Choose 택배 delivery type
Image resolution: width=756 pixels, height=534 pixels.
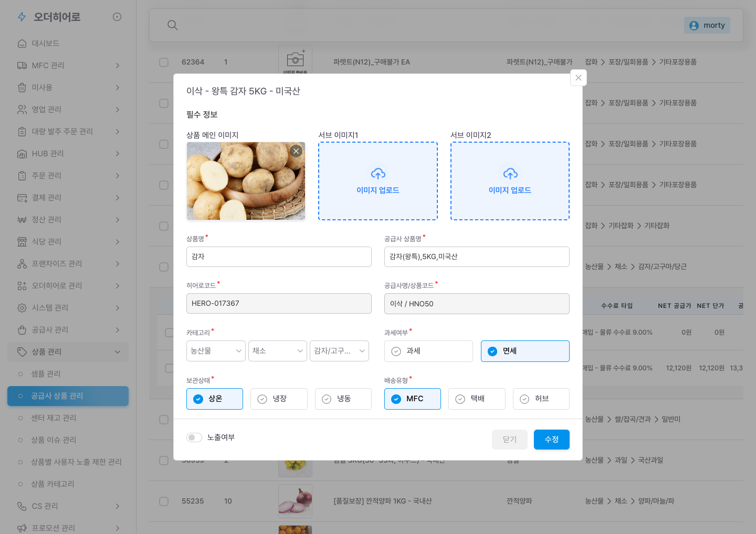point(477,399)
